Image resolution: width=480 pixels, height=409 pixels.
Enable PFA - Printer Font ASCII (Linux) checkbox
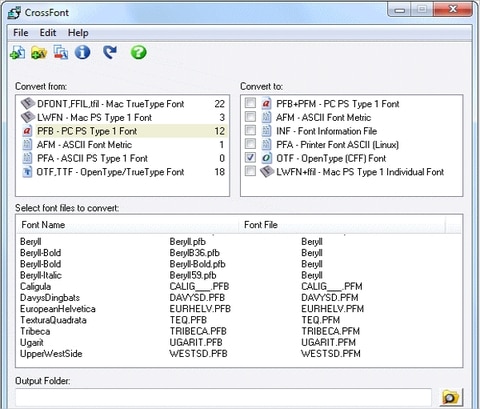(x=250, y=144)
